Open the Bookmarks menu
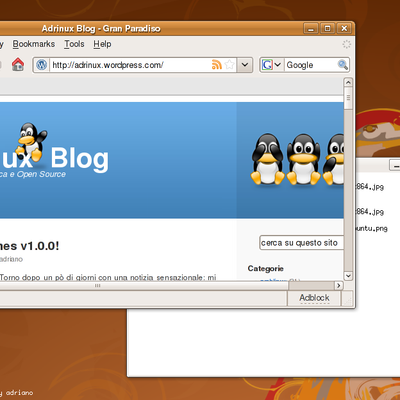 pyautogui.click(x=34, y=44)
